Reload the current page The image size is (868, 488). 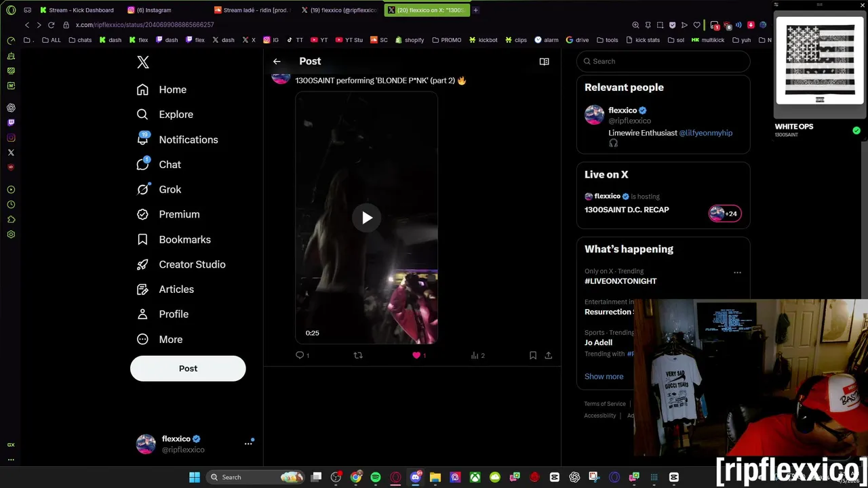point(51,25)
